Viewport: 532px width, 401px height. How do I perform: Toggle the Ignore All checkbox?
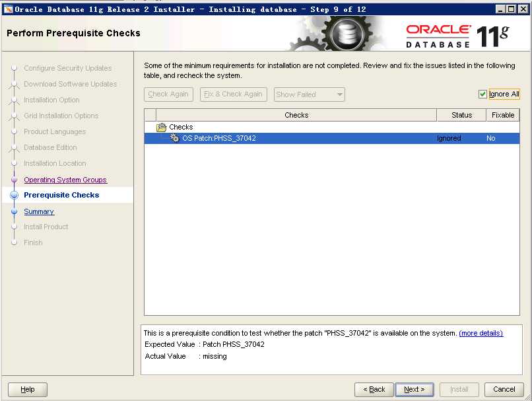pos(482,94)
